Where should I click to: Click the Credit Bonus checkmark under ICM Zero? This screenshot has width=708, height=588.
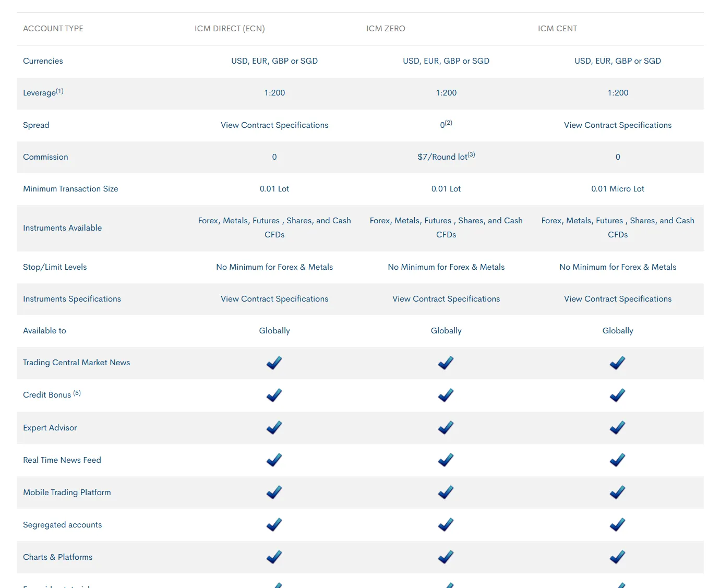click(x=446, y=395)
